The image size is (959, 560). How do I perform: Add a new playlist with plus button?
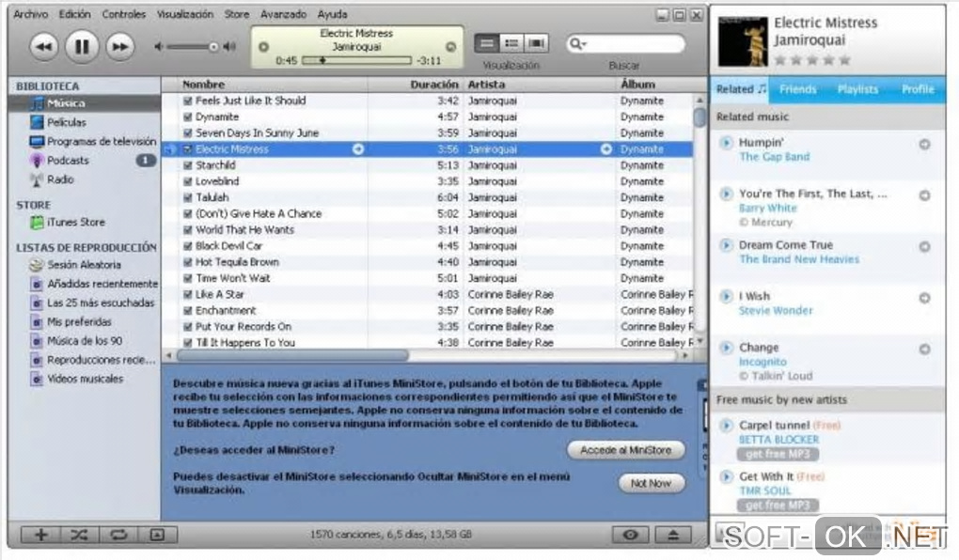[x=41, y=535]
